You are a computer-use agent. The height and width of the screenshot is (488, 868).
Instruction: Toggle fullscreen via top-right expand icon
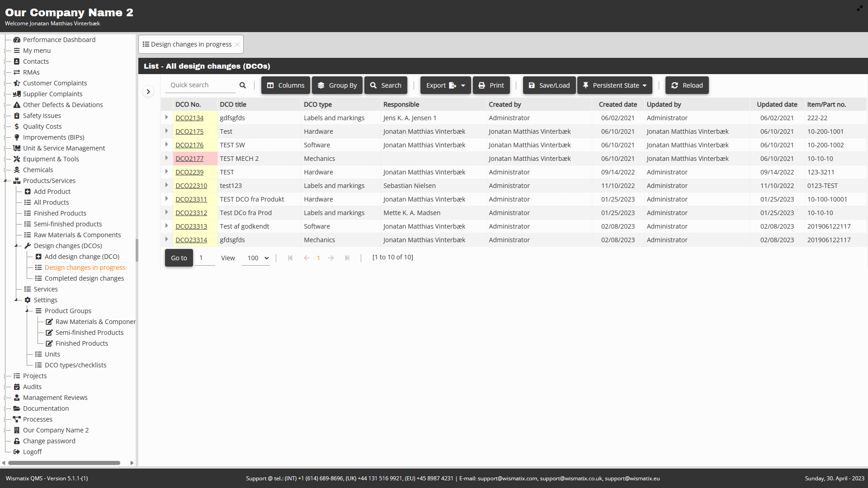(859, 8)
